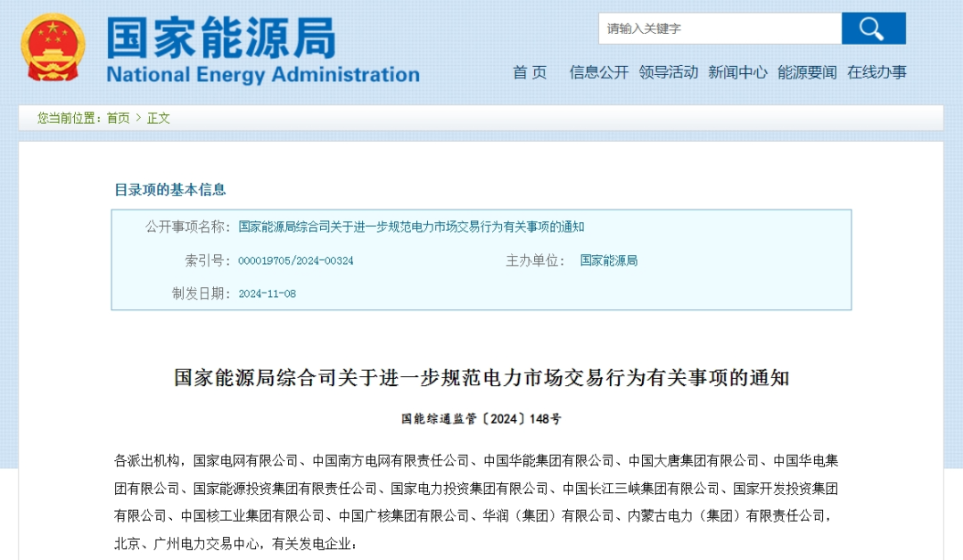Click the national emblem logo

pyautogui.click(x=53, y=47)
